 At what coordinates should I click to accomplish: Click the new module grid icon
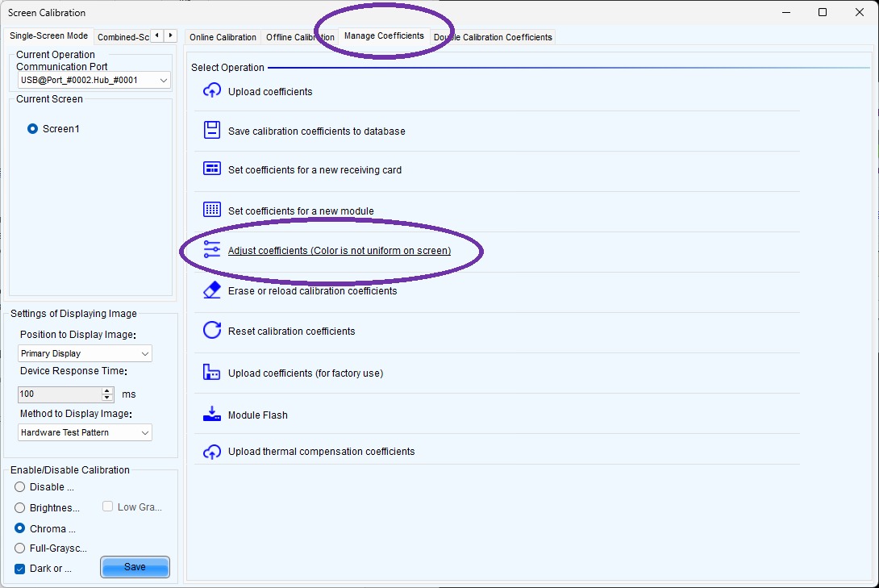(x=212, y=210)
